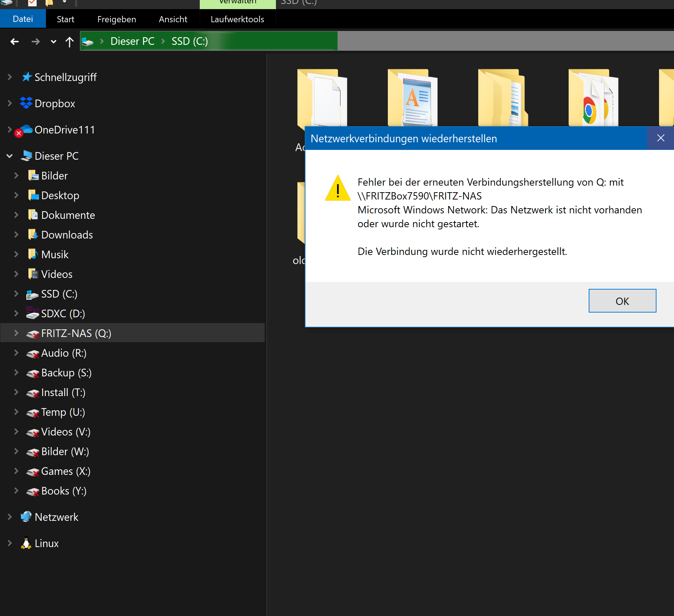The height and width of the screenshot is (616, 674).
Task: Click the Schnellzugriff star icon
Action: (x=26, y=77)
